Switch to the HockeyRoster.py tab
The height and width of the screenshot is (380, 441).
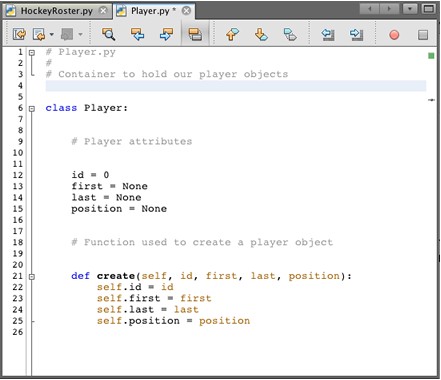(x=57, y=11)
